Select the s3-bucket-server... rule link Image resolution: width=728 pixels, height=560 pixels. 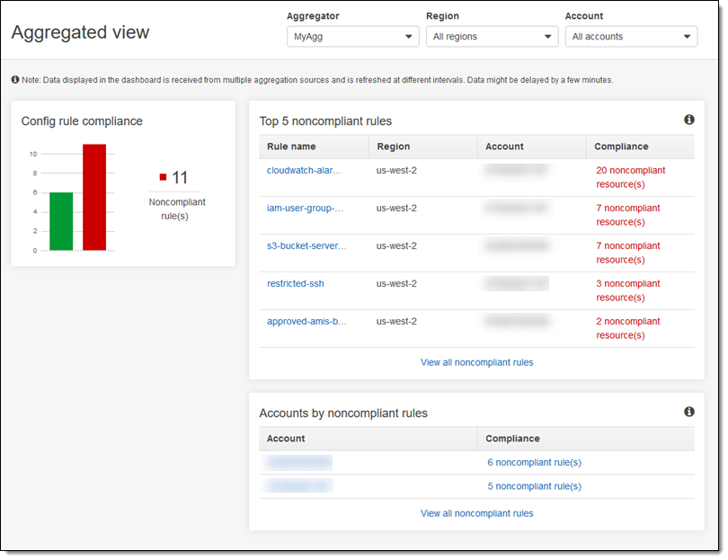[x=306, y=245]
